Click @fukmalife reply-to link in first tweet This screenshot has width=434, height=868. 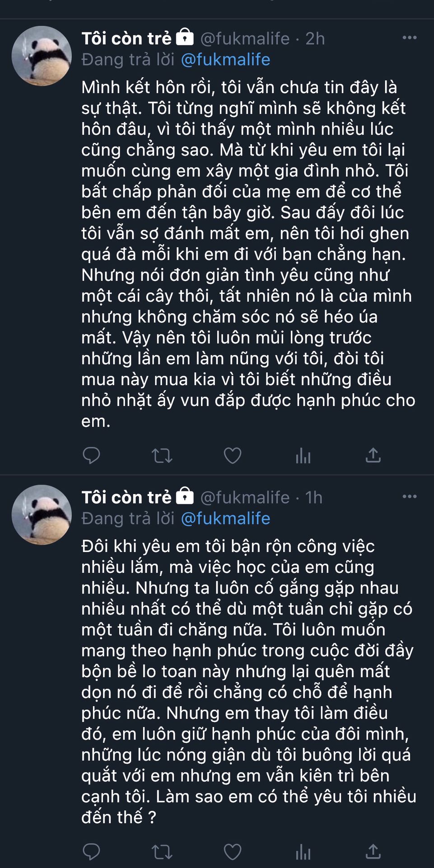[225, 60]
